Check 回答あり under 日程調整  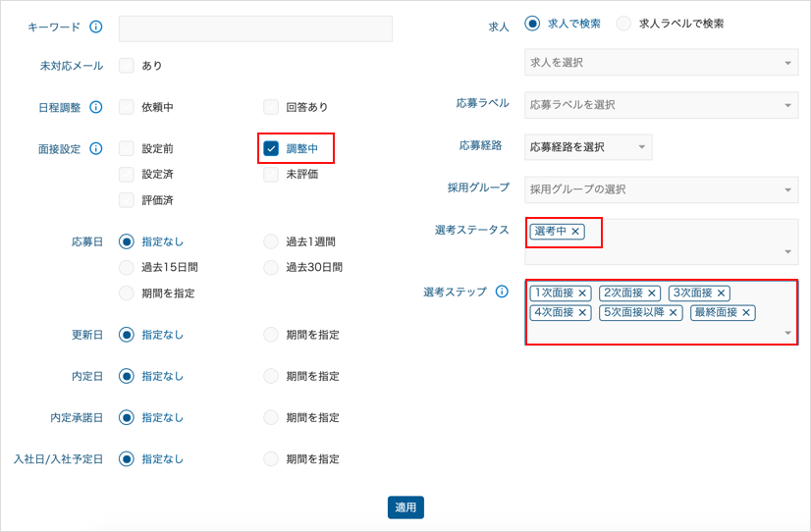coord(271,107)
